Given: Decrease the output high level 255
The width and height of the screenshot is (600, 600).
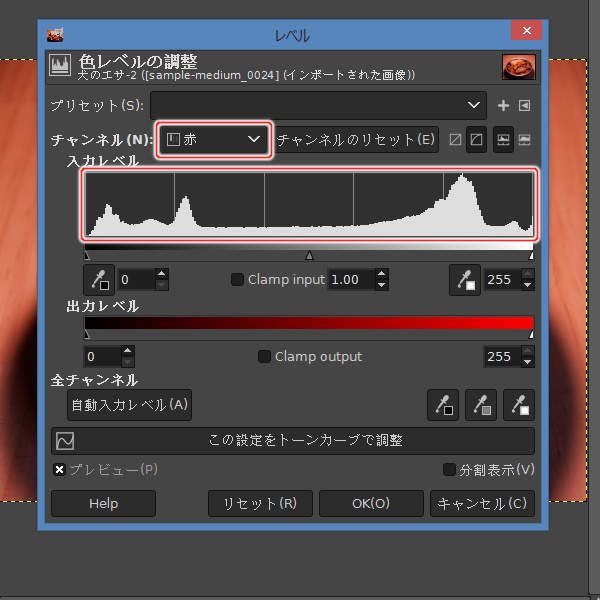Looking at the screenshot, I should tap(528, 362).
